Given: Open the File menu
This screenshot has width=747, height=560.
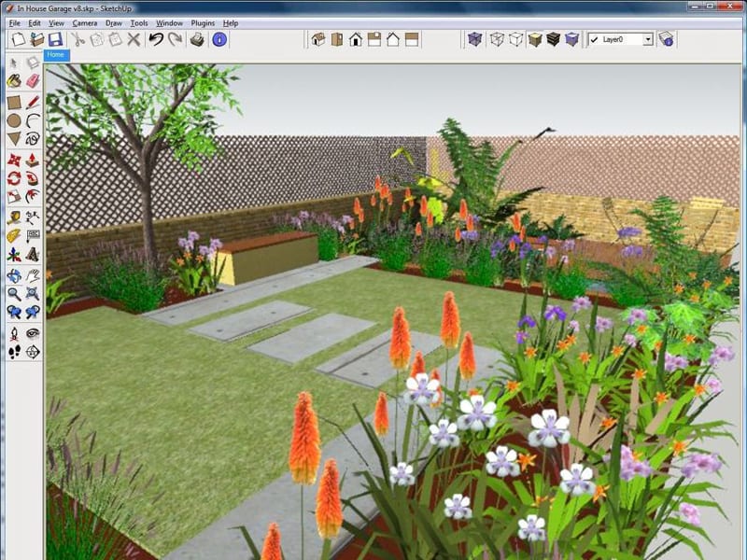Looking at the screenshot, I should tap(15, 22).
